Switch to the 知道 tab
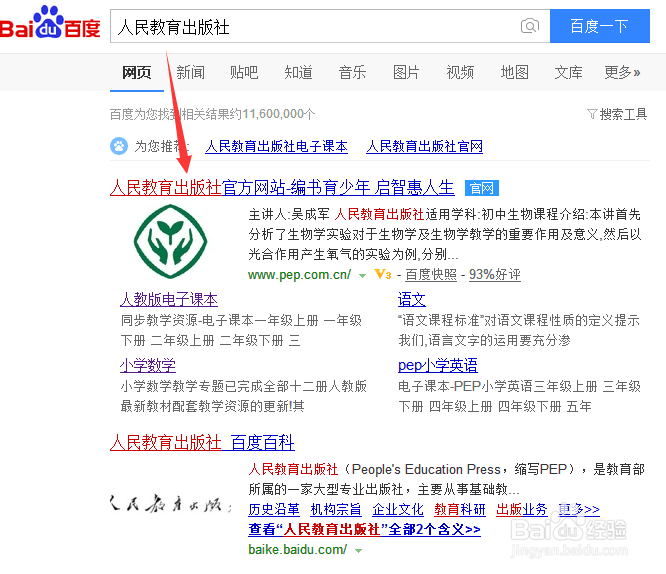The height and width of the screenshot is (574, 666). [299, 72]
